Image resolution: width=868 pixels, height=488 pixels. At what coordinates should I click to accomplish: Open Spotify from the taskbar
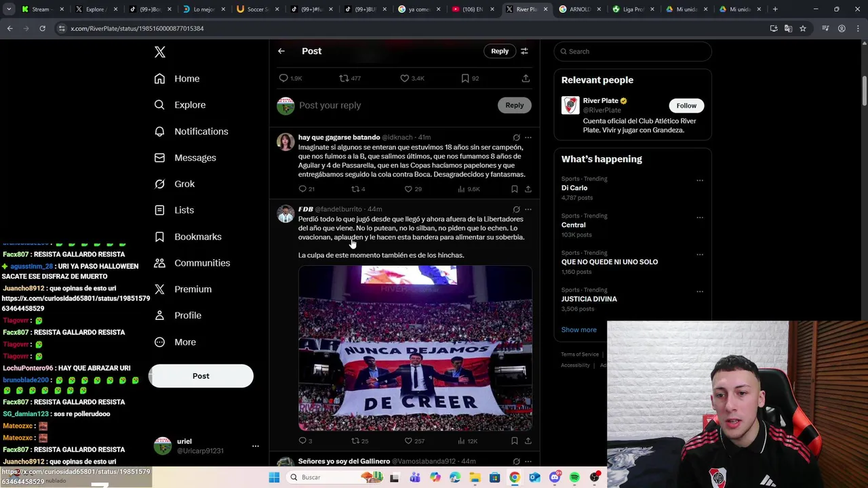574,478
